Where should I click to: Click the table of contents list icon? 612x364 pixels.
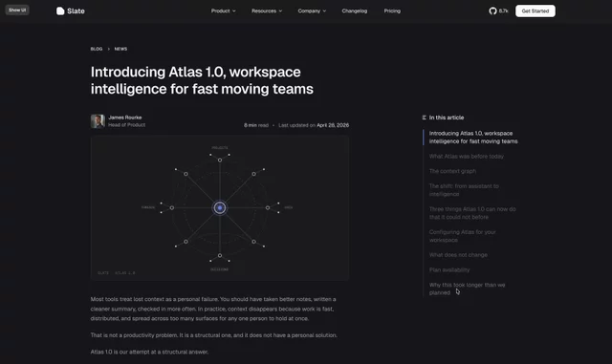424,118
